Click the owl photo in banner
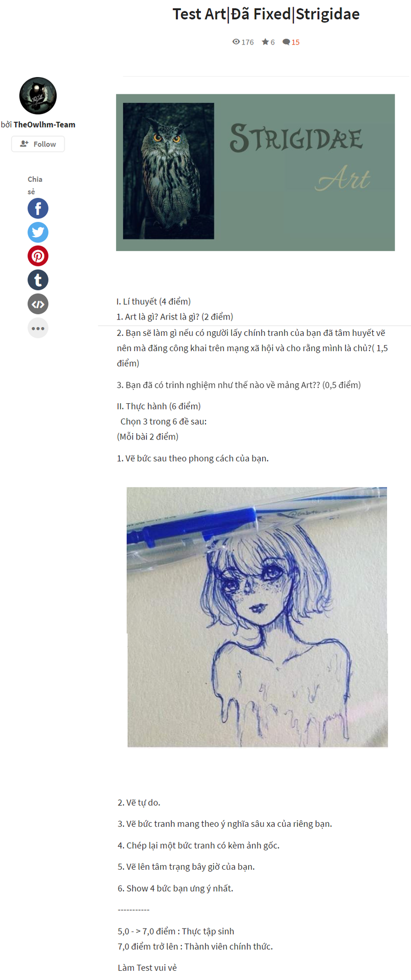 [169, 171]
